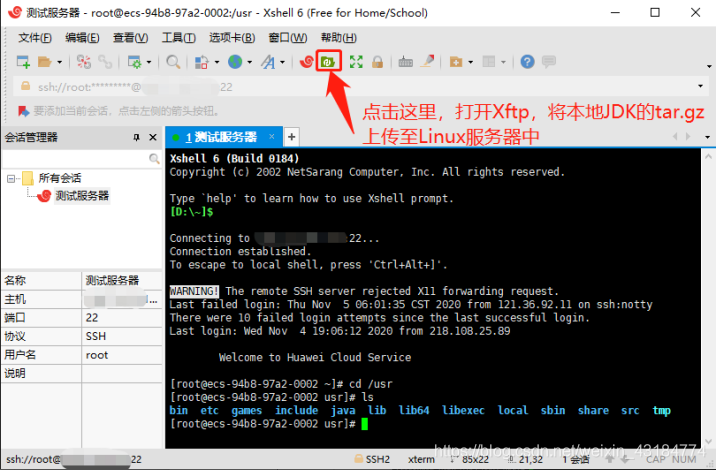The height and width of the screenshot is (470, 716).
Task: Add a new tab with plus button
Action: pos(291,137)
